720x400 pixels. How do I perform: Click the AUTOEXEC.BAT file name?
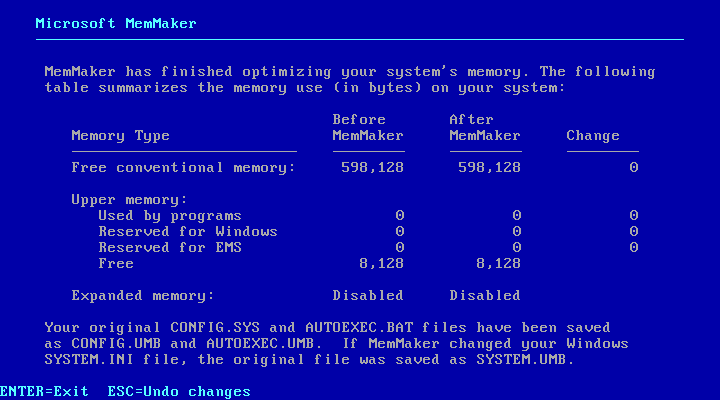(359, 327)
